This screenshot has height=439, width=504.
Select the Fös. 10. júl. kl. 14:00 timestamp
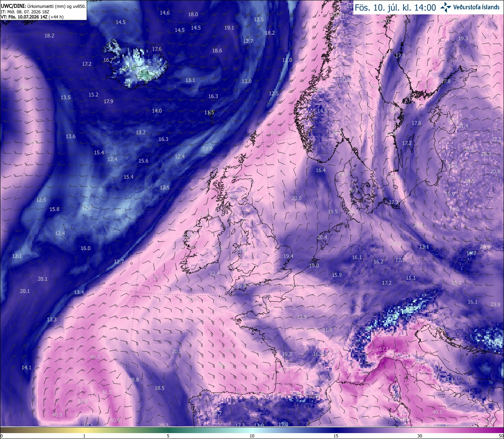click(x=395, y=7)
